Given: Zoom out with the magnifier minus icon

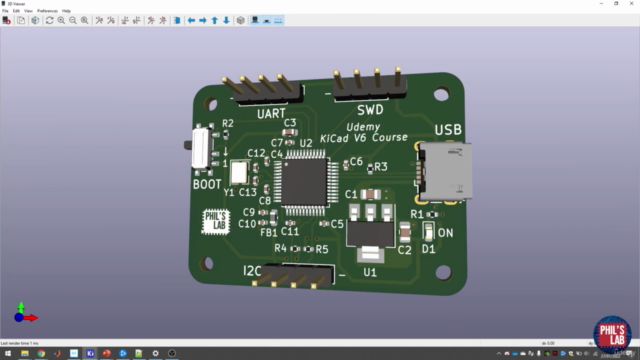Looking at the screenshot, I should (73, 20).
